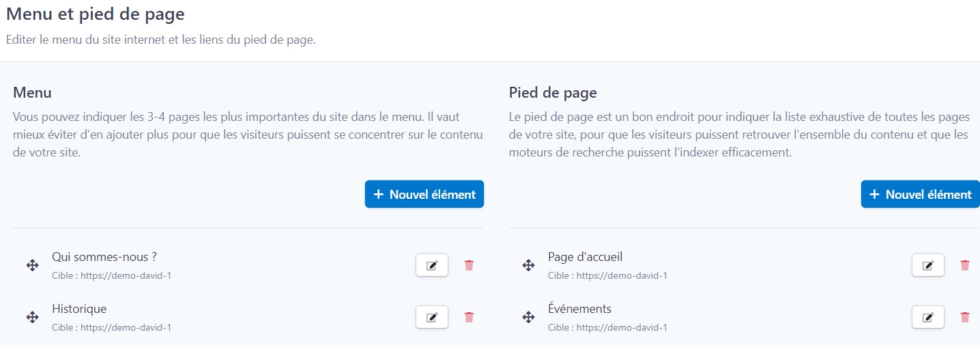
Task: Click the drag handle beside Historique
Action: (32, 317)
